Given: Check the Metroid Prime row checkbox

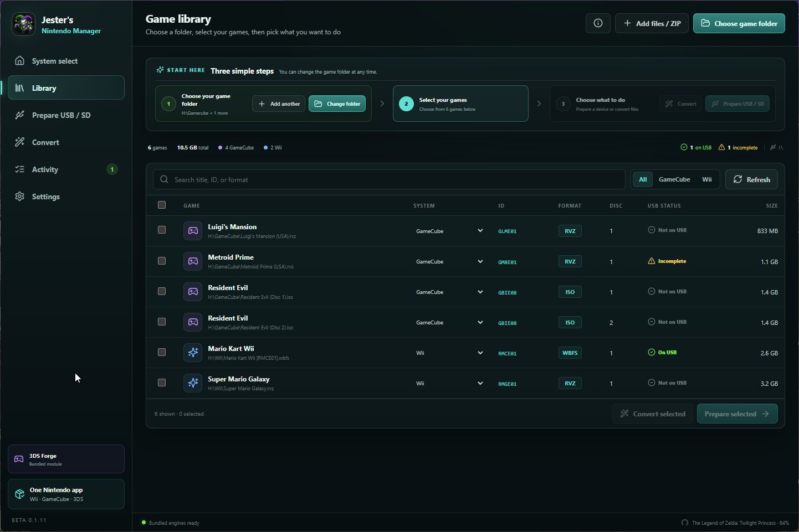Looking at the screenshot, I should (162, 260).
